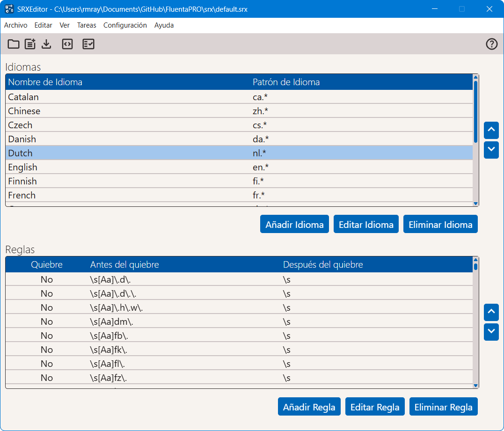This screenshot has height=431, width=504.
Task: Select the Catalan language row
Action: (239, 97)
